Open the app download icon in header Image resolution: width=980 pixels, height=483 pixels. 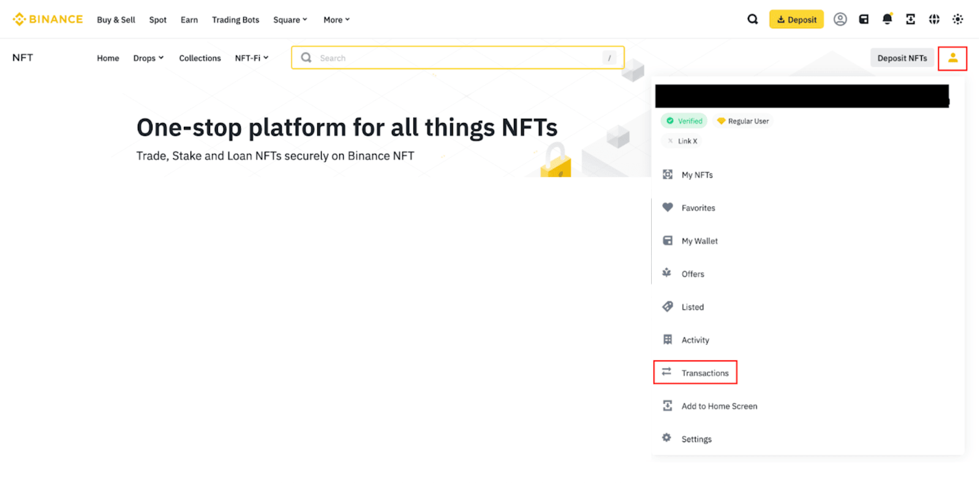pos(911,20)
